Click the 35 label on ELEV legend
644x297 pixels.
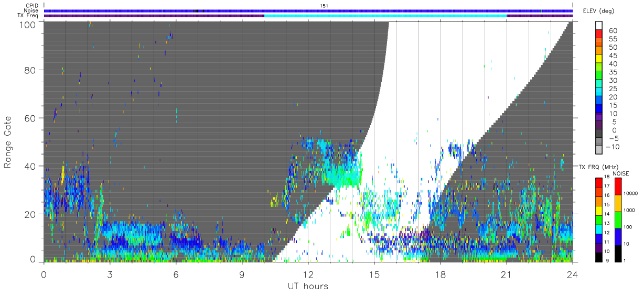point(613,72)
